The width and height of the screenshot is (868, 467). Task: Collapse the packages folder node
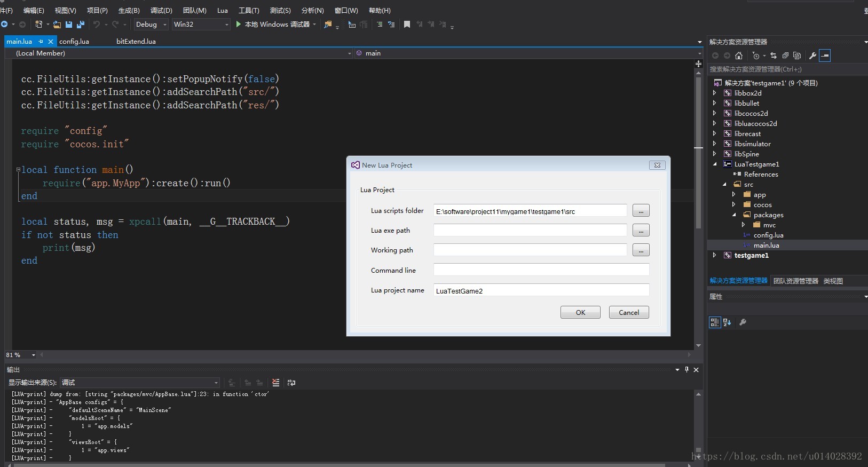(x=734, y=215)
